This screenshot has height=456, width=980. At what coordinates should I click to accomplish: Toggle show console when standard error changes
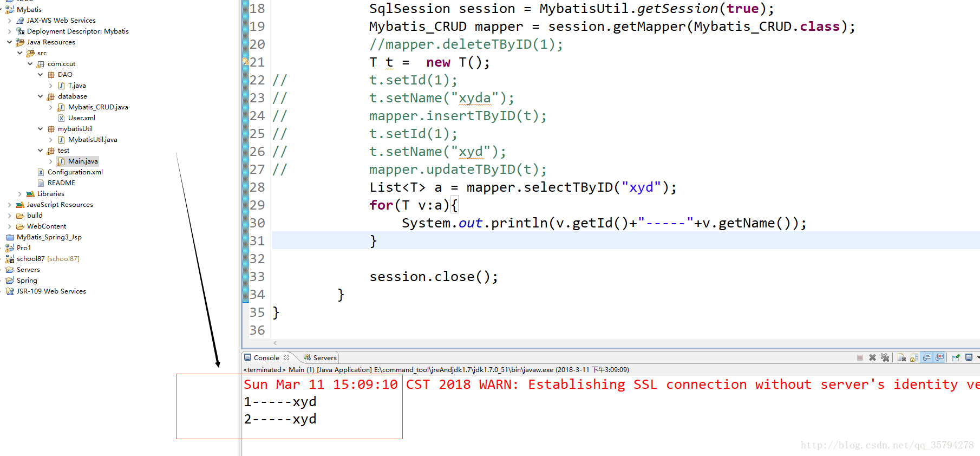939,357
